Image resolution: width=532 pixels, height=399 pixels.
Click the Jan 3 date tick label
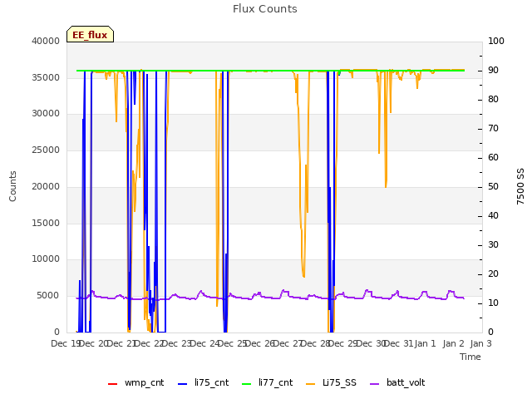tap(481, 343)
